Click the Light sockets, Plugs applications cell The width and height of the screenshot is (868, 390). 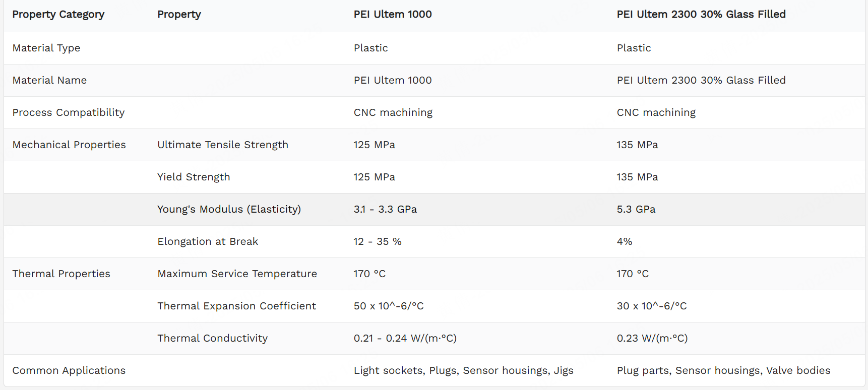(464, 371)
